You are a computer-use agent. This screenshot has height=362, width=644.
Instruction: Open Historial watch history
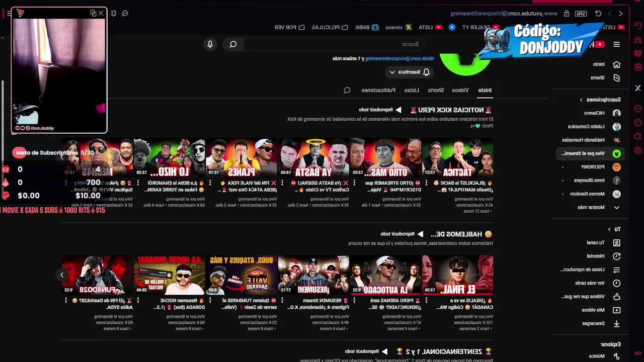pyautogui.click(x=604, y=256)
